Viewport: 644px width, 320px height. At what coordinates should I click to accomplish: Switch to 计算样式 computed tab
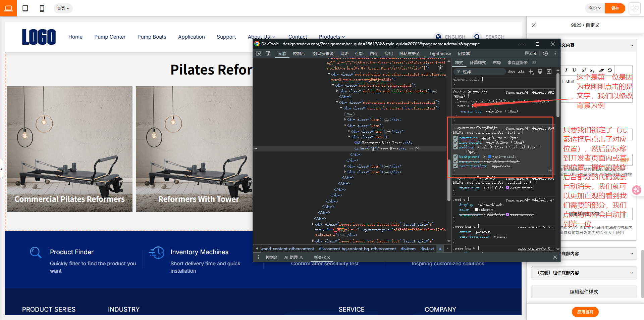(478, 62)
